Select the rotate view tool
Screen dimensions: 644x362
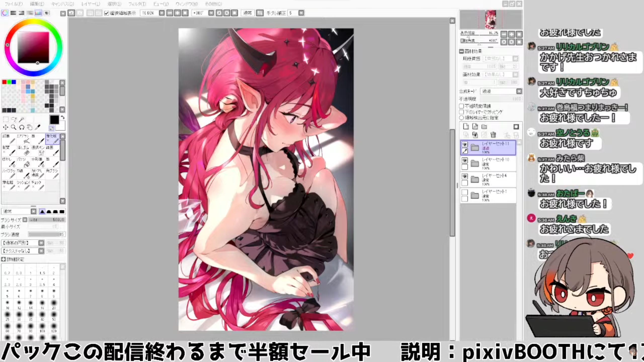pyautogui.click(x=22, y=127)
